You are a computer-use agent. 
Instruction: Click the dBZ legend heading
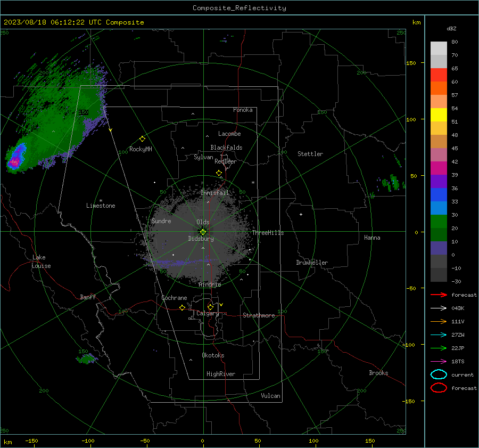(451, 29)
